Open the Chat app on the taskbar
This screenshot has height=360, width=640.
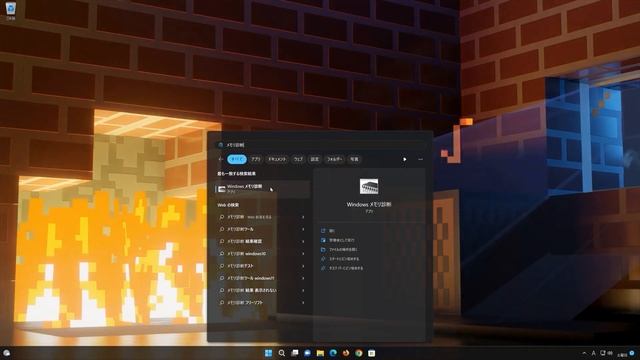point(307,353)
